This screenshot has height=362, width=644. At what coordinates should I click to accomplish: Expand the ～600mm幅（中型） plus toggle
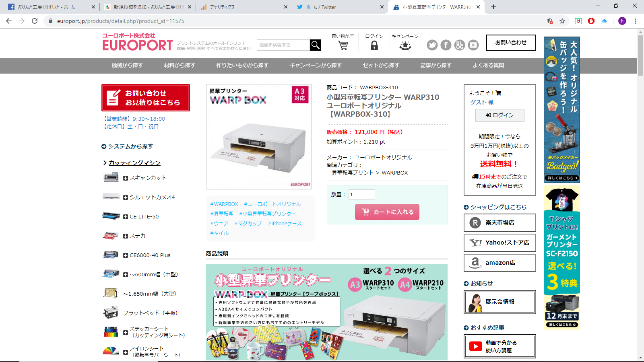(126, 275)
